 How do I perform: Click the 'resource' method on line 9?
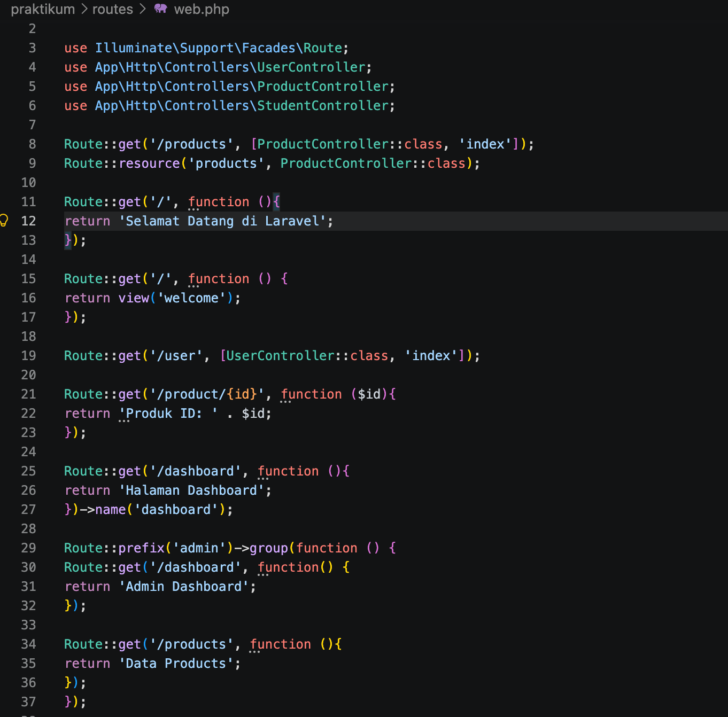pos(149,163)
